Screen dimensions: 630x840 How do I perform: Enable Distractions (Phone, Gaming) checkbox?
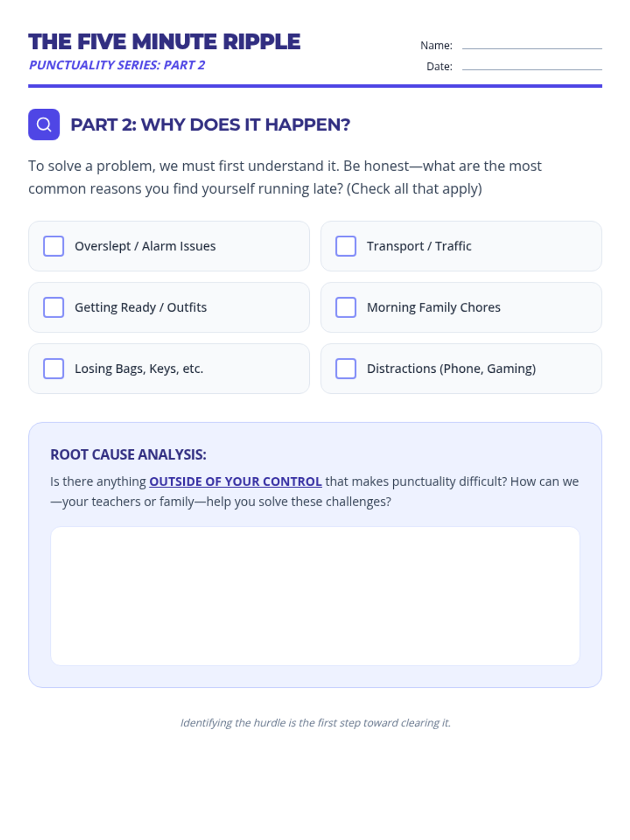click(345, 369)
